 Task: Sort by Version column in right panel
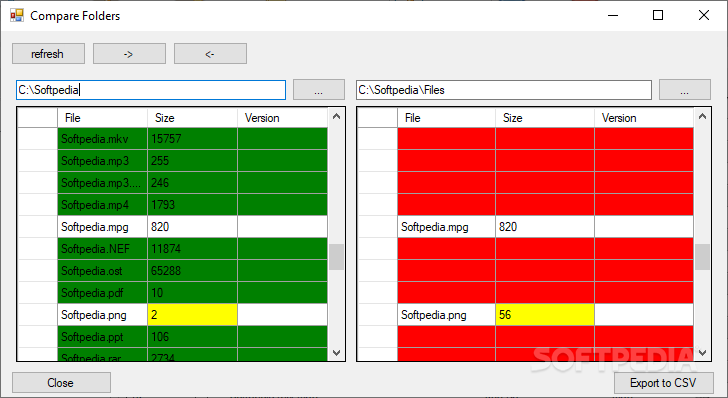pyautogui.click(x=644, y=118)
